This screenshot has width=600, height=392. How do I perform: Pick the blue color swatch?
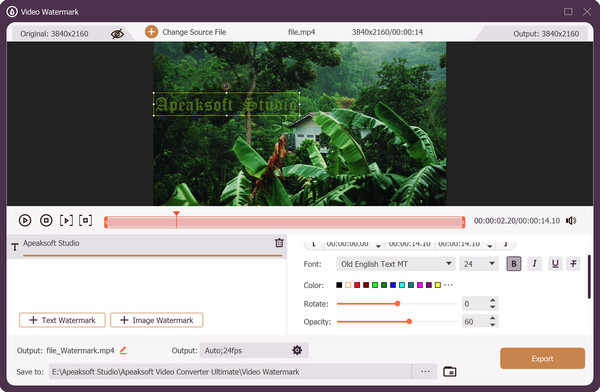393,285
